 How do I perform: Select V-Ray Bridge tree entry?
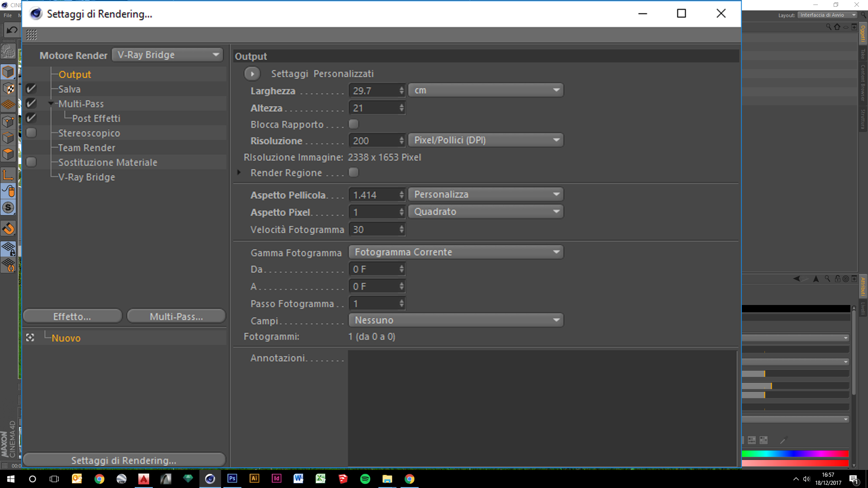[87, 177]
